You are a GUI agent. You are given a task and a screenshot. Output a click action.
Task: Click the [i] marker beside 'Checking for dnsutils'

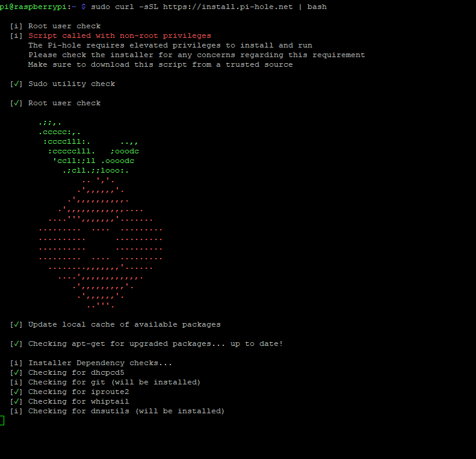pyautogui.click(x=16, y=411)
